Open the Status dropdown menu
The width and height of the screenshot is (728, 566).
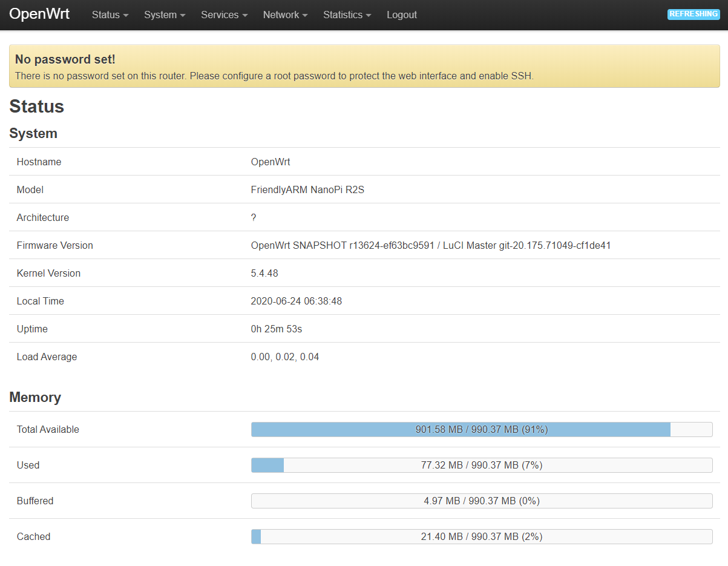[x=110, y=15]
